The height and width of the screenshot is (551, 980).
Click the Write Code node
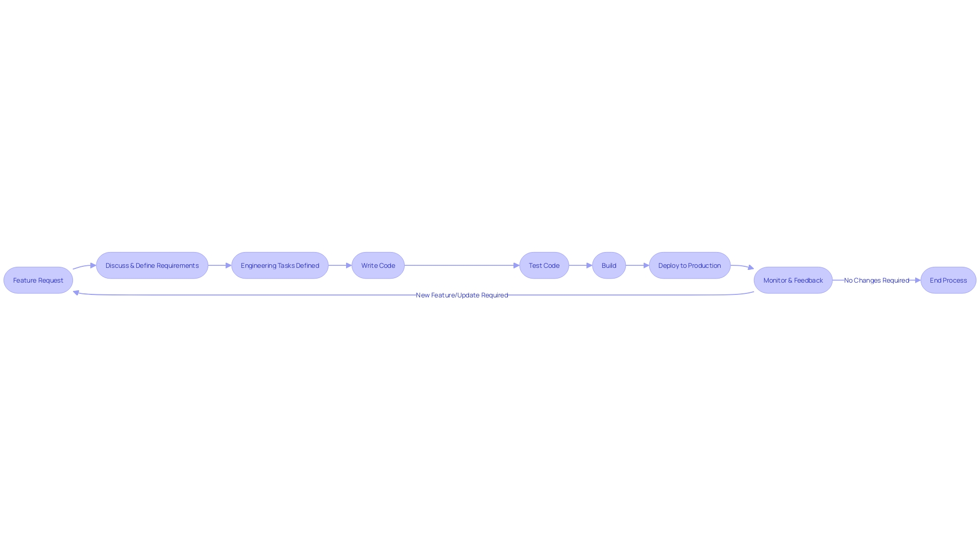coord(378,265)
